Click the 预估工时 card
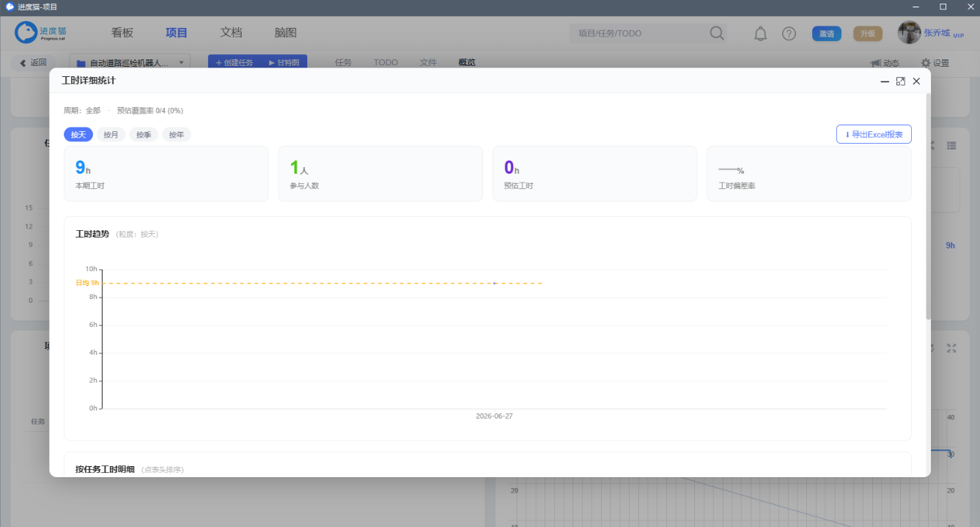The width and height of the screenshot is (980, 527). point(594,174)
